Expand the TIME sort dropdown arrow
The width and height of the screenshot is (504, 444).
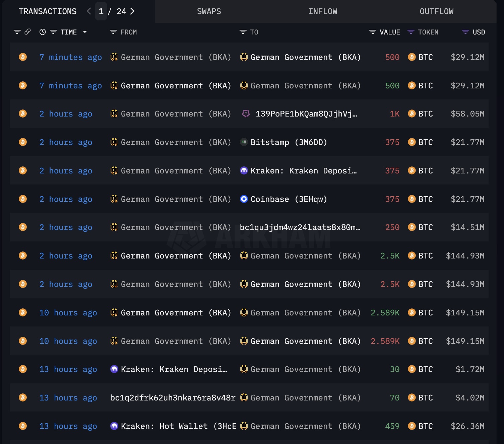[x=85, y=32]
